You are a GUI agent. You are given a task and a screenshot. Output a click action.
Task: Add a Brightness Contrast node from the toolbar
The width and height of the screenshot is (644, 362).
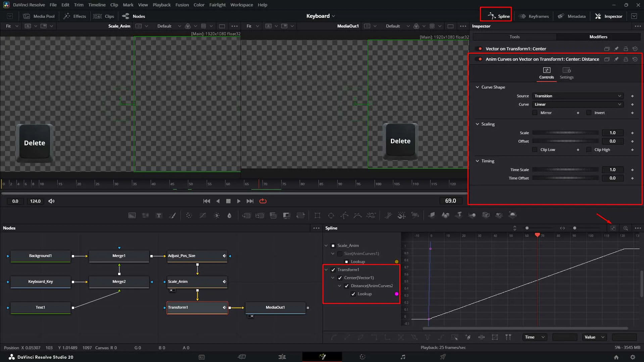tap(216, 215)
